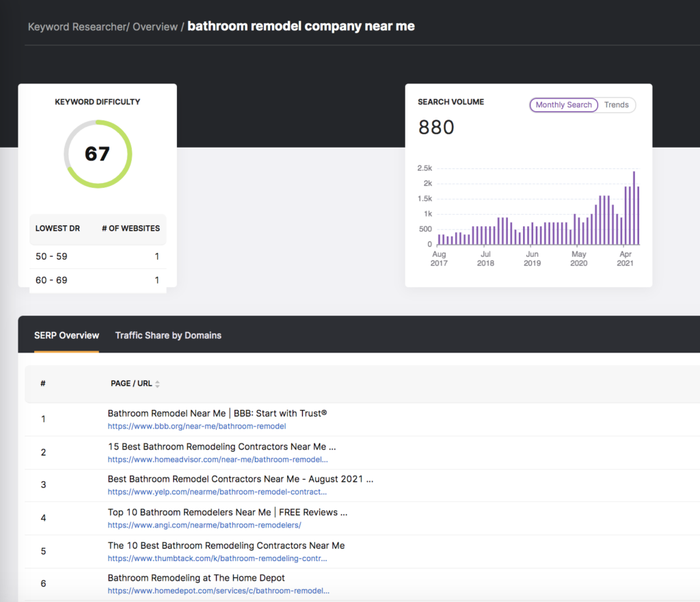This screenshot has width=700, height=602.
Task: Click the Apr 2021 chart axis label
Action: tap(625, 258)
